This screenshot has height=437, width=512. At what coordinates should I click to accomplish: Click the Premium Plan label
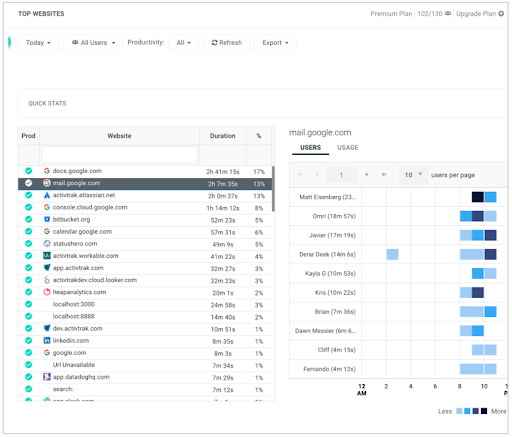(x=391, y=14)
